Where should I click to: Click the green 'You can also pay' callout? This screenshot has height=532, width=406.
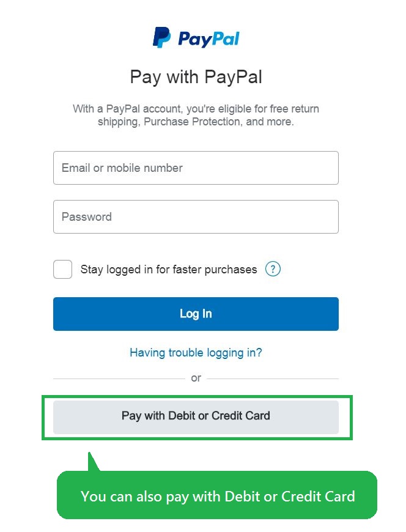click(x=217, y=495)
